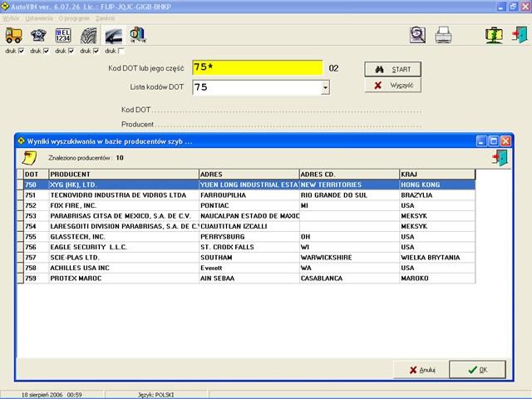Expand the Lista kodów DOT dropdown
The width and height of the screenshot is (532, 399).
(x=325, y=87)
